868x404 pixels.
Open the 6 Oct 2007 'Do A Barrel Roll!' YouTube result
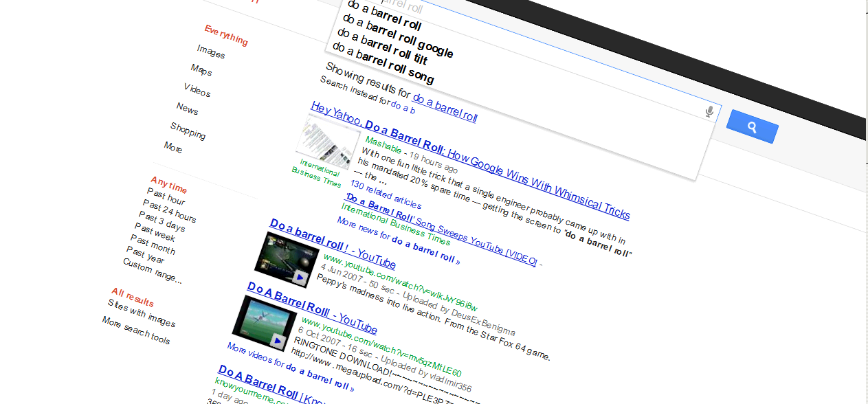pyautogui.click(x=312, y=308)
